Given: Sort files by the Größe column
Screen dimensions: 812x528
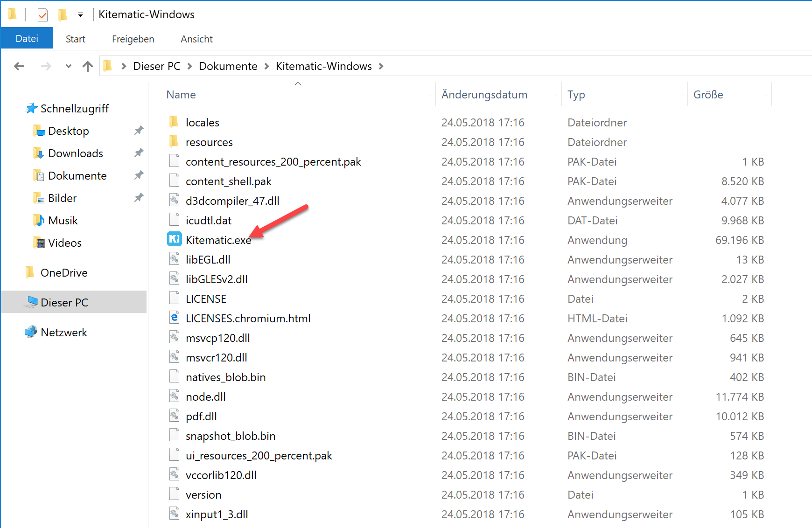Looking at the screenshot, I should coord(708,94).
